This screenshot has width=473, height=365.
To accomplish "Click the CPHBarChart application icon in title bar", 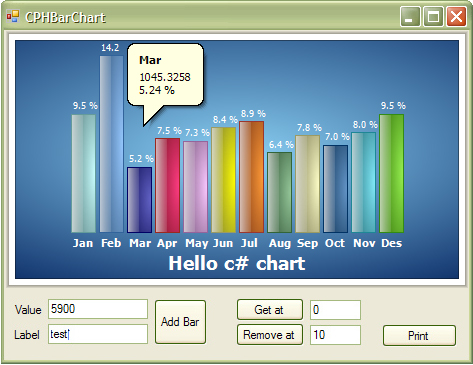I will coord(13,16).
